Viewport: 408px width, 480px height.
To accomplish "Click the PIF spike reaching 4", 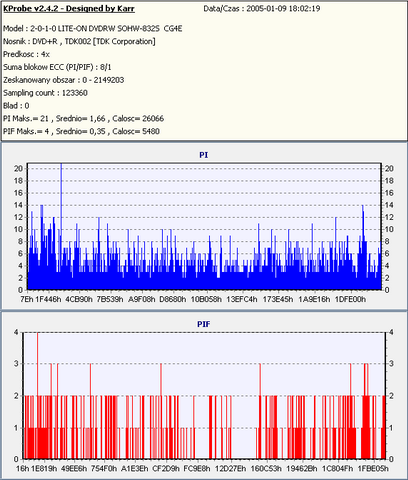I will click(x=37, y=395).
